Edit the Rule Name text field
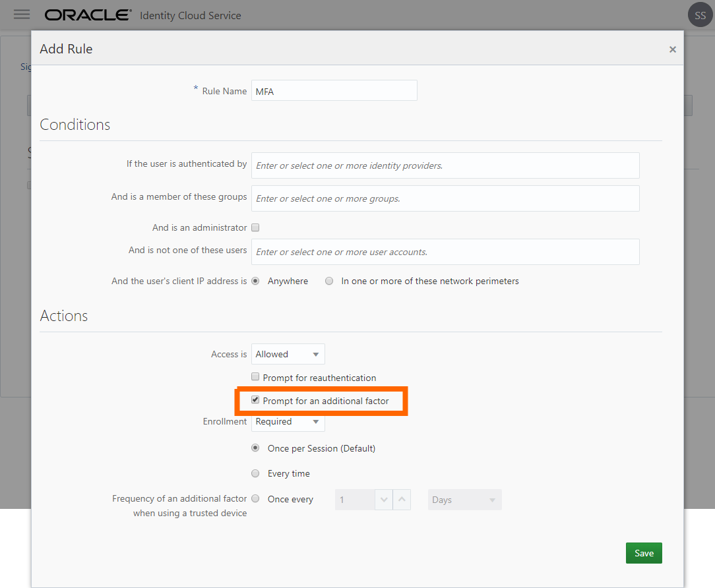Screen dimensions: 715x588 334,90
